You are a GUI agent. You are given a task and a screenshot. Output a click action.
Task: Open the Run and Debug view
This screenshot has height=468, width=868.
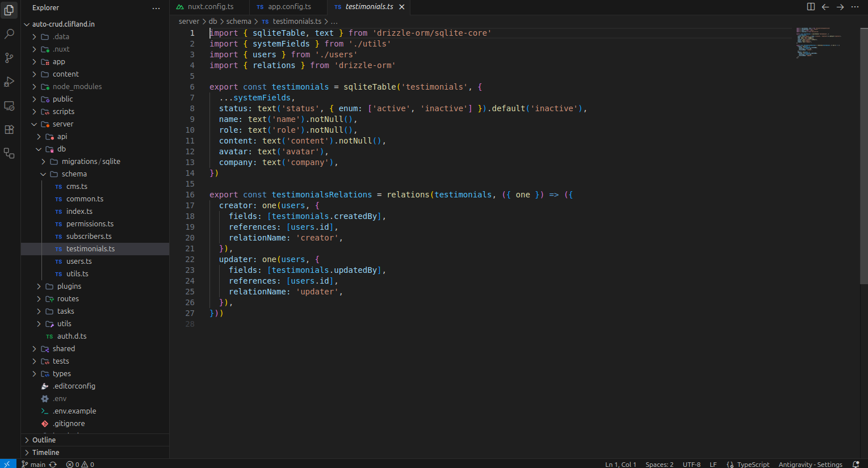coord(9,82)
